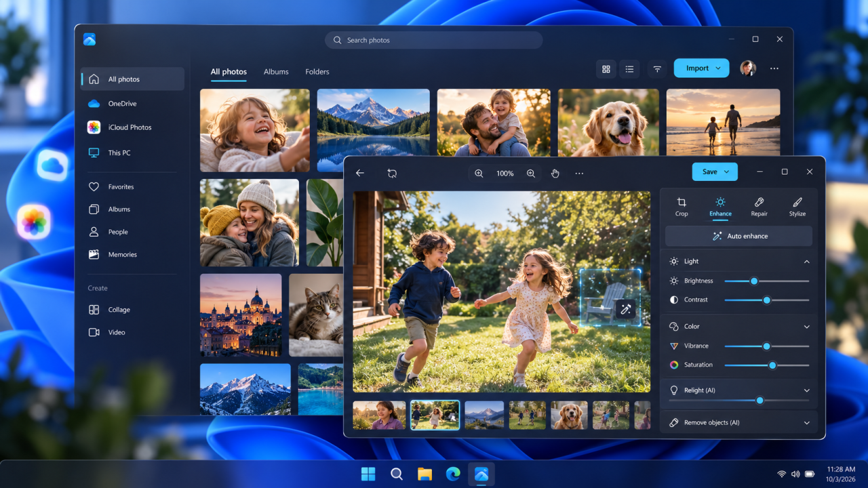Open File Explorer from the taskbar
Screen dimensions: 868x488
pos(425,474)
